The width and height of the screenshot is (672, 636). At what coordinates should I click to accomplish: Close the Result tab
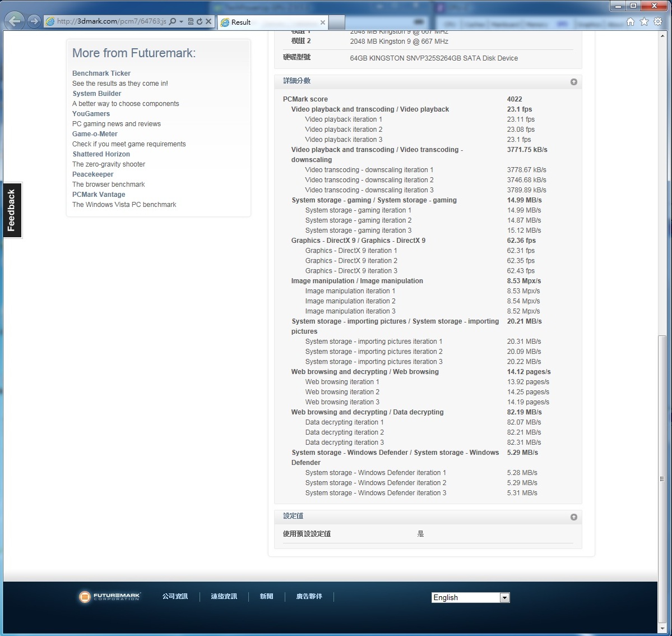point(322,22)
